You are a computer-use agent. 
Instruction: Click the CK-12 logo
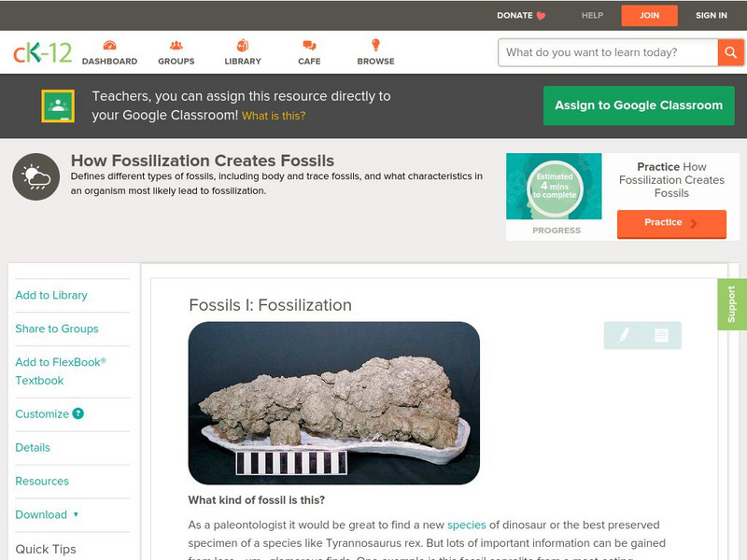point(42,52)
